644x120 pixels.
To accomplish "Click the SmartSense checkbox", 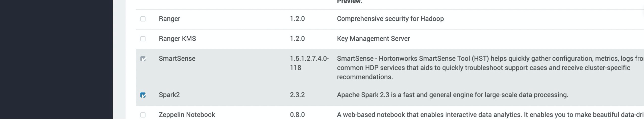I will (x=143, y=59).
